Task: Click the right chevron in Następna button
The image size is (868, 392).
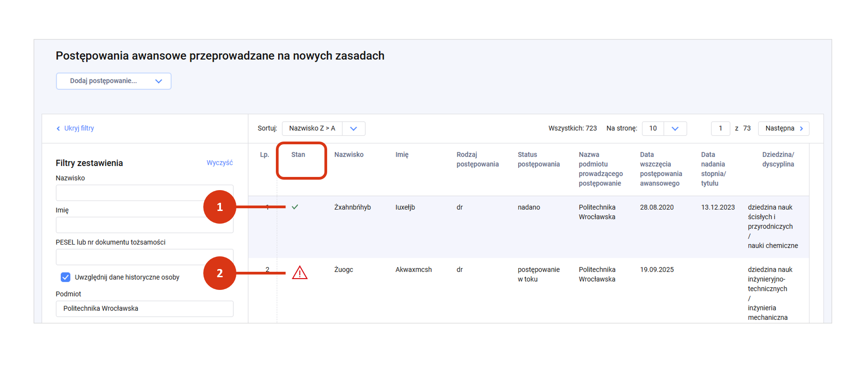Action: (x=801, y=128)
